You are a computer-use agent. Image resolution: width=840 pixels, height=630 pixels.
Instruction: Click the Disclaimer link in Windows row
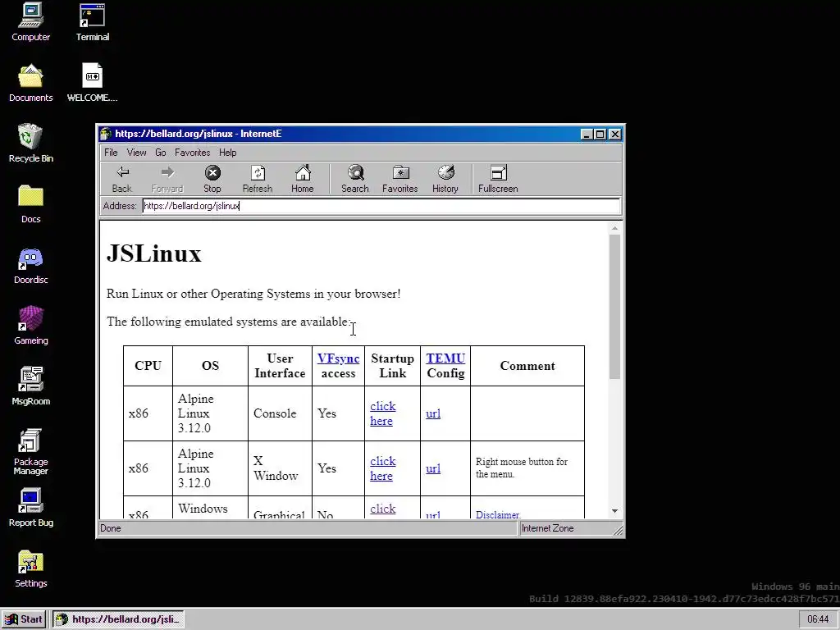click(497, 514)
